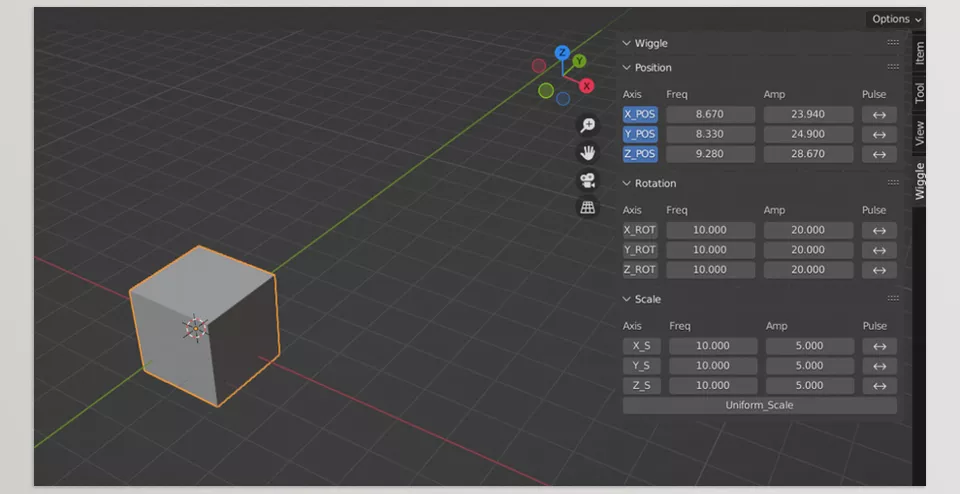Click the Z_POS pulse arrow icon

(x=879, y=154)
